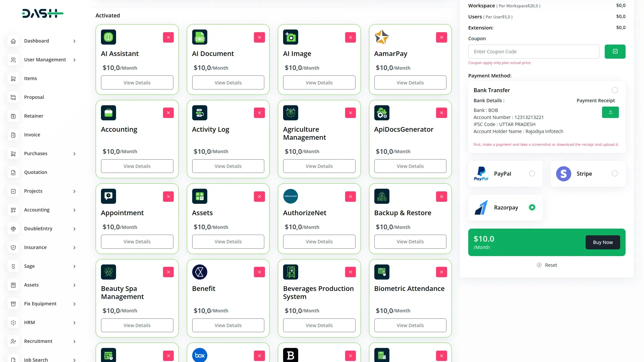Viewport: 644px width, 362px height.
Task: Expand the User Management menu
Action: pos(45,60)
